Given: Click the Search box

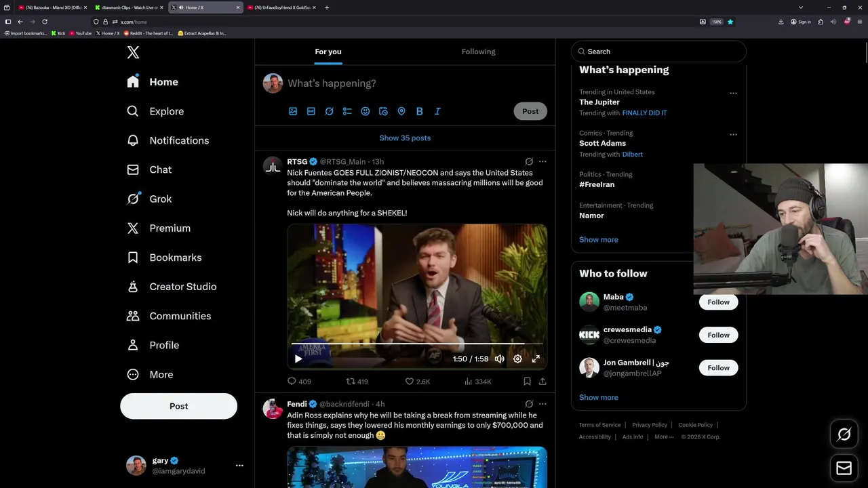Looking at the screenshot, I should coord(659,52).
